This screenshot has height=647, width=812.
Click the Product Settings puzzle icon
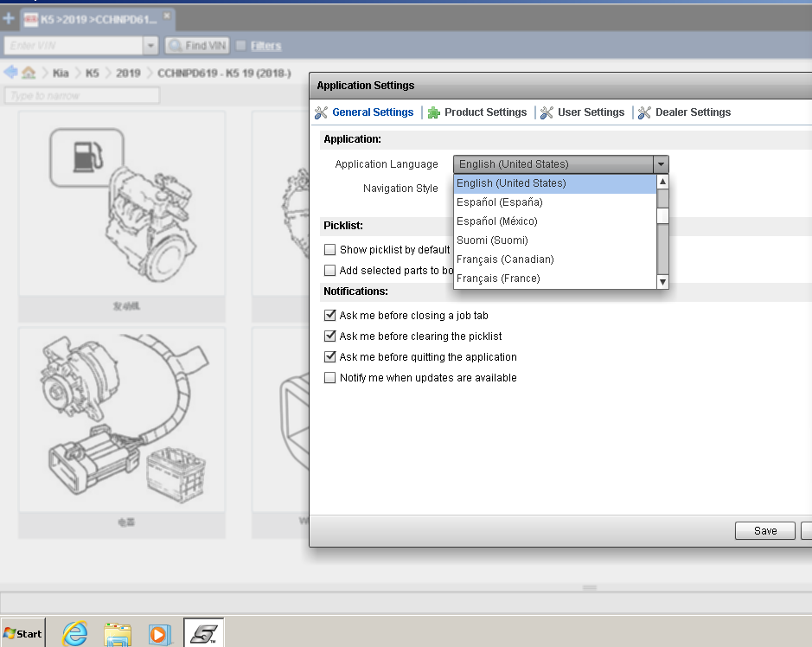(x=434, y=112)
